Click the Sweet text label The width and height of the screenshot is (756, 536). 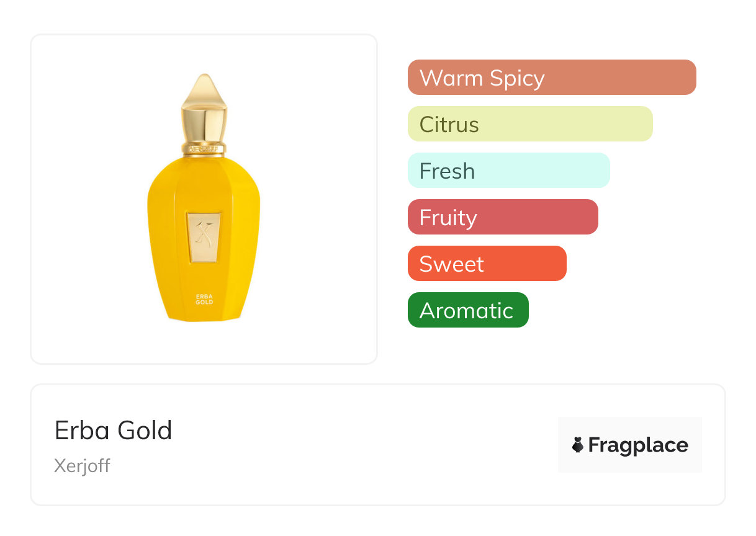(451, 264)
